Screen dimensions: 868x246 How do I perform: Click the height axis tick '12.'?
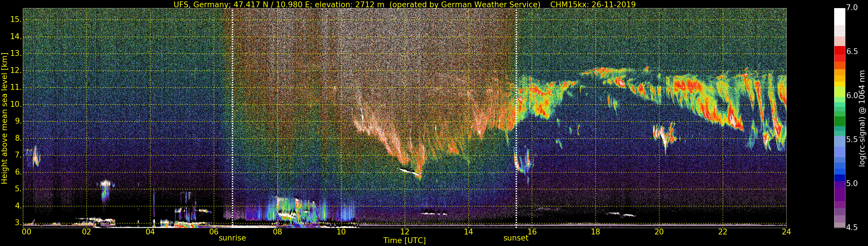pos(16,71)
